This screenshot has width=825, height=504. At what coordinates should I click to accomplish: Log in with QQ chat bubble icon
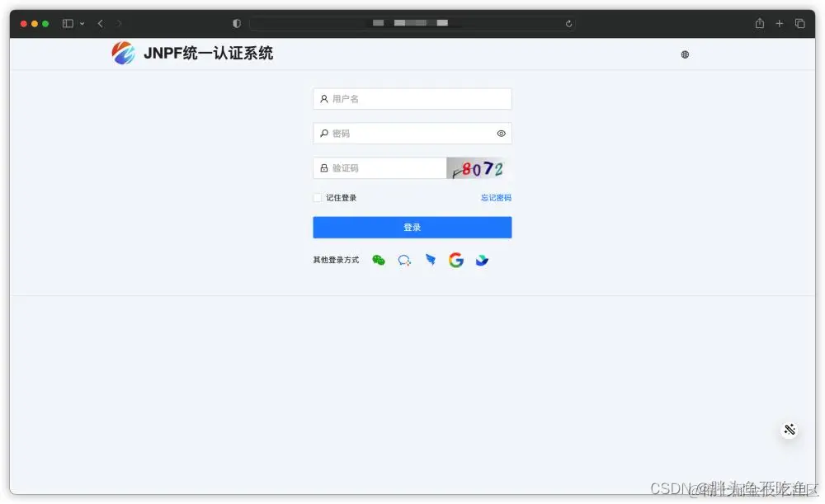(x=404, y=260)
